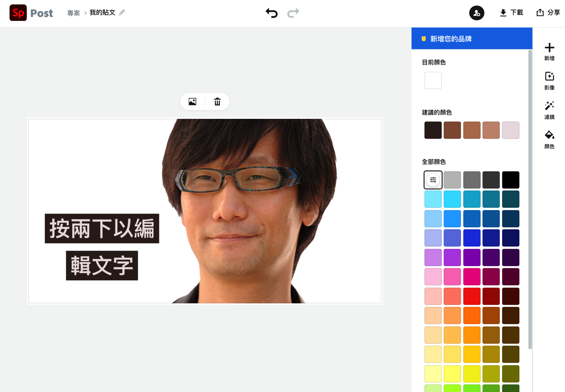
Task: Undo the last action
Action: click(271, 13)
